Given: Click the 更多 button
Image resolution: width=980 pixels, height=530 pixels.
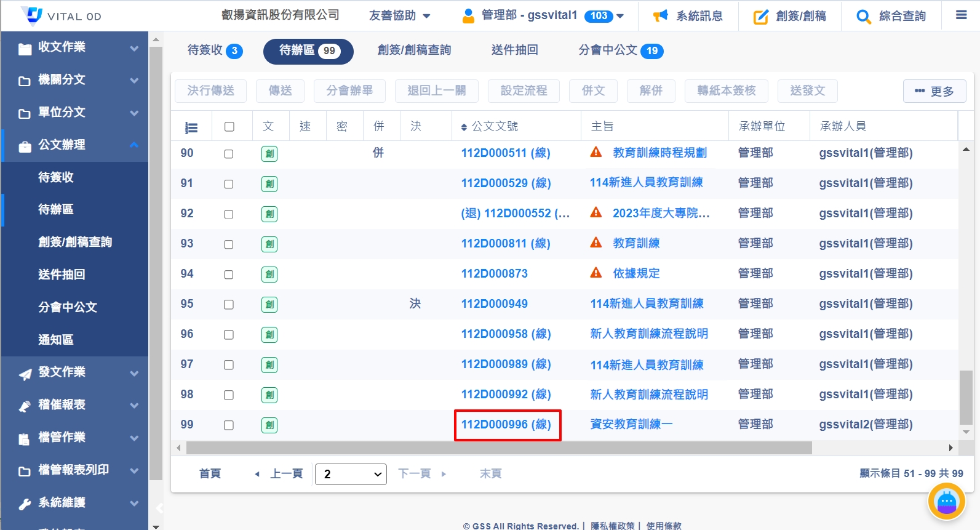Looking at the screenshot, I should click(x=934, y=91).
